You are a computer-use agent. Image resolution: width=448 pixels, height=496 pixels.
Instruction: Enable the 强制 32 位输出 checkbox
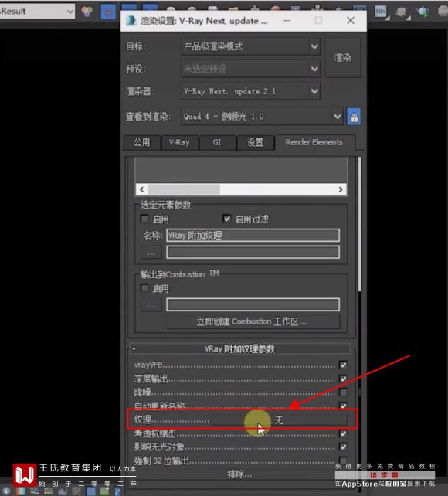pos(343,460)
